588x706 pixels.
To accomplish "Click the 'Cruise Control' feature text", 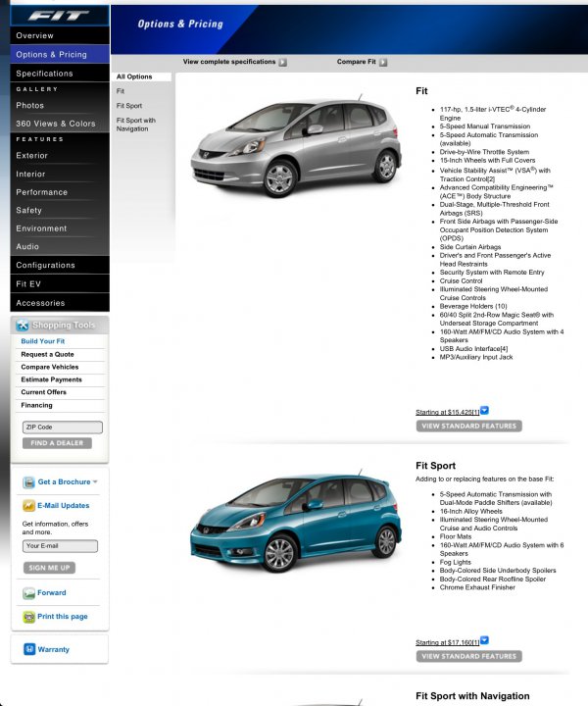I will [462, 281].
